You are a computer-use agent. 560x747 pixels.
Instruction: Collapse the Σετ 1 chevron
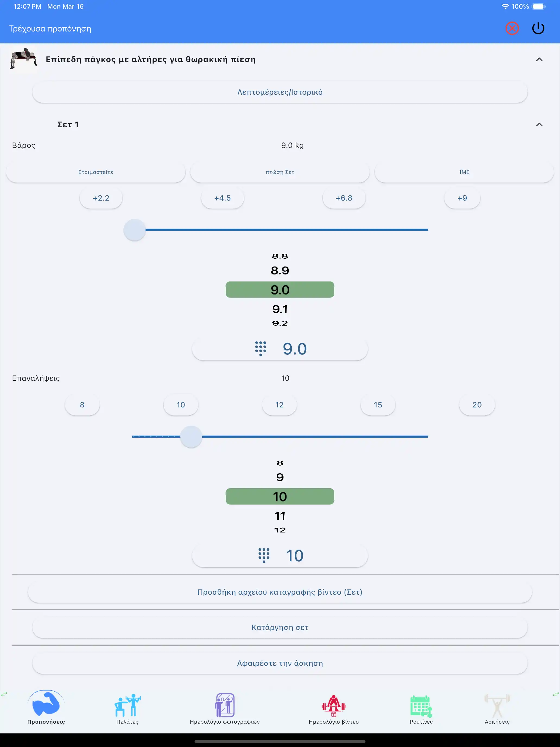pos(539,125)
